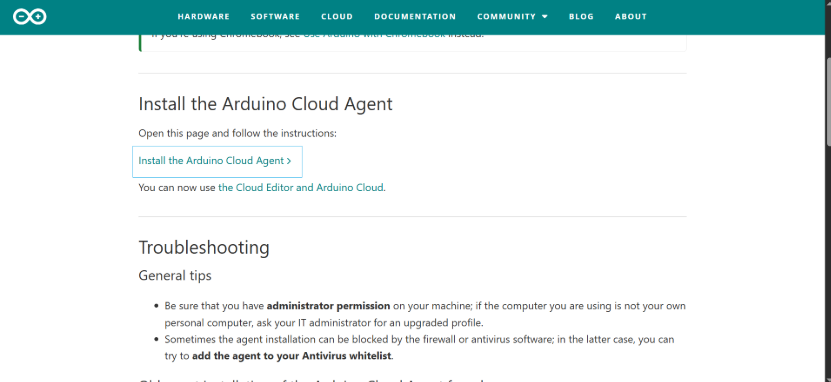Open DOCUMENTATION from the top bar

coord(415,16)
